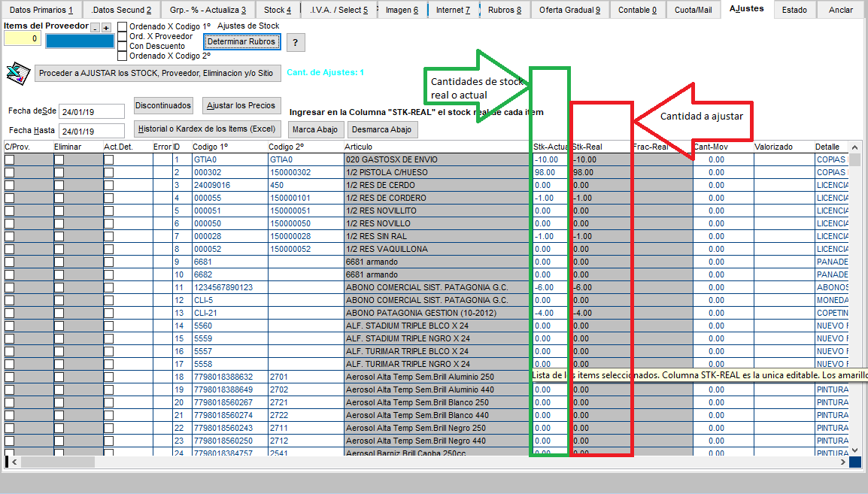Viewport: 868px width, 494px height.
Task: Go to the Contable 0 tab
Action: tap(637, 10)
